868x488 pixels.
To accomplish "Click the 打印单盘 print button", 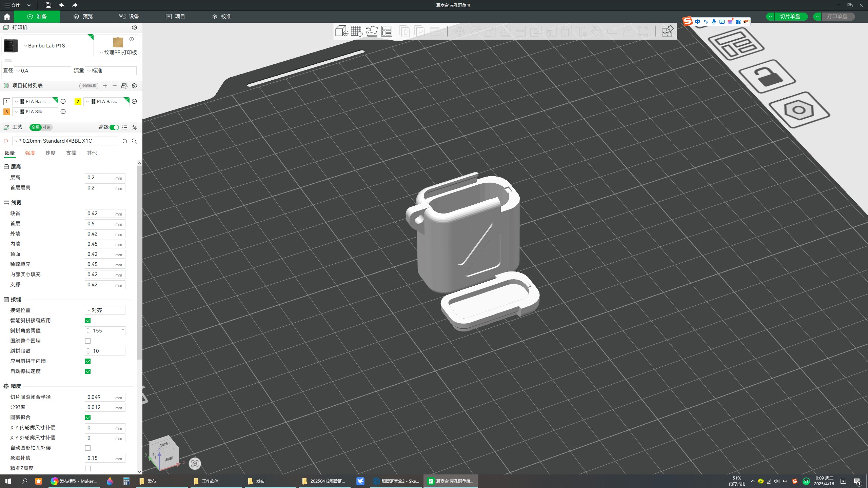I will point(837,17).
